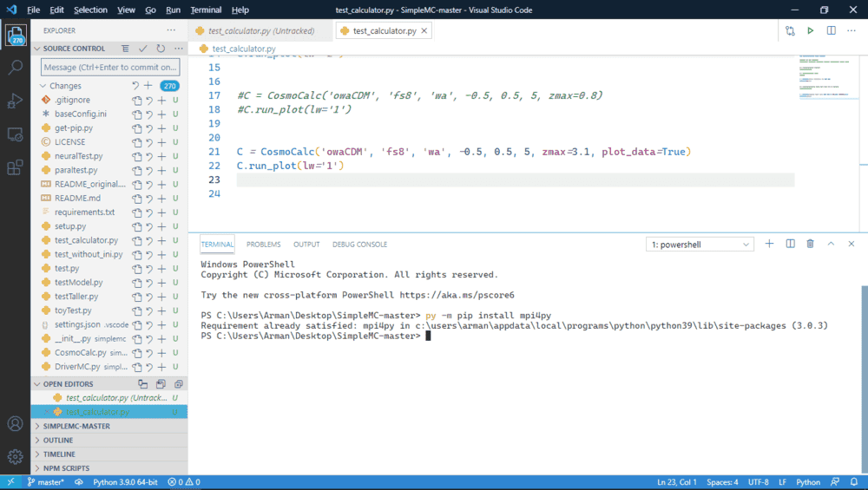Open Remote Explorer view
This screenshot has height=490, width=868.
(x=16, y=134)
